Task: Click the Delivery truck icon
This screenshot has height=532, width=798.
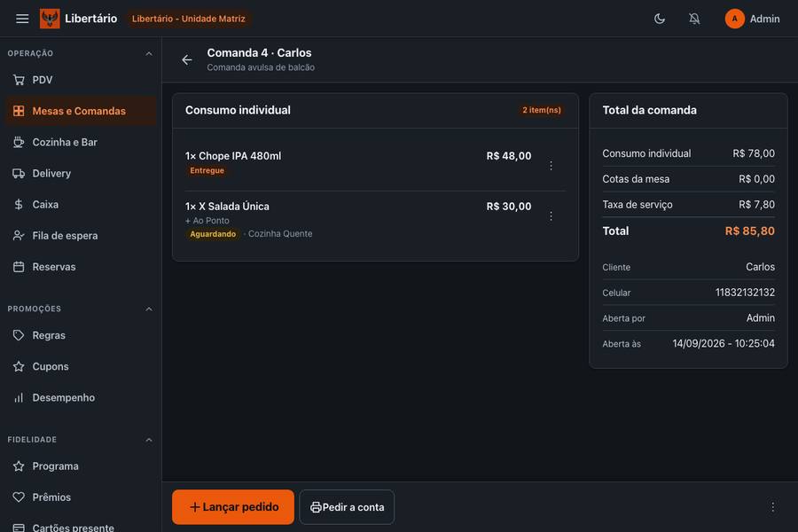Action: pyautogui.click(x=19, y=173)
